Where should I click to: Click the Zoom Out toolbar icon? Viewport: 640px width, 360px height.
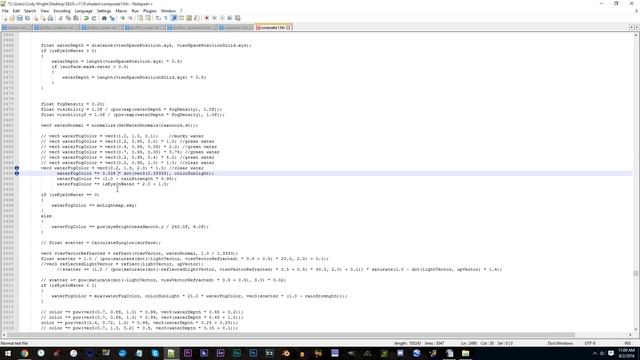(x=130, y=18)
